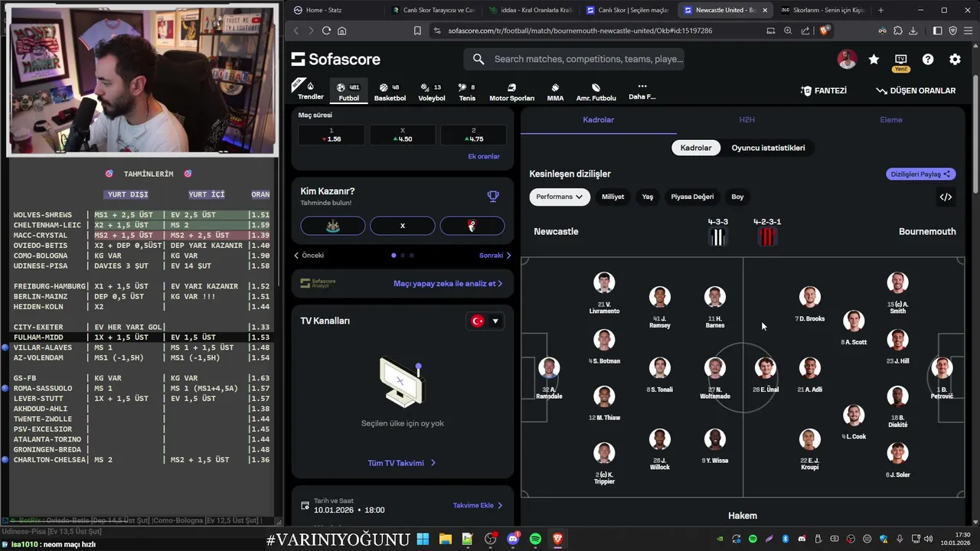Reload the page with browser refresh icon
The height and width of the screenshot is (551, 980).
326,31
